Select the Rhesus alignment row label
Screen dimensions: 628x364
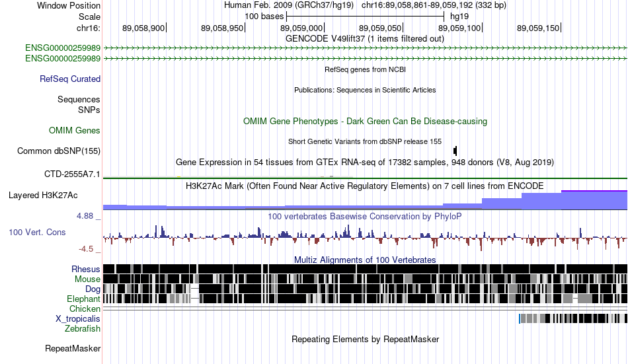click(86, 269)
